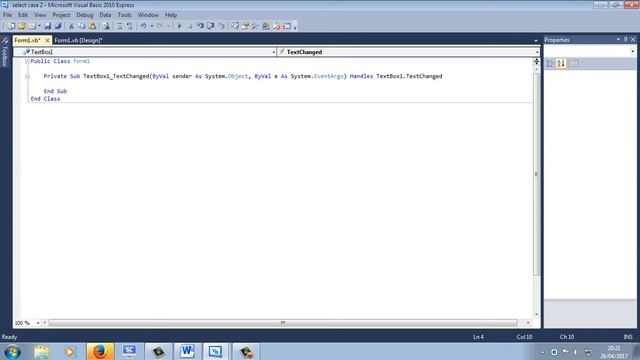Open Firefox from the taskbar
Screen dimensions: 640x360
click(x=100, y=351)
